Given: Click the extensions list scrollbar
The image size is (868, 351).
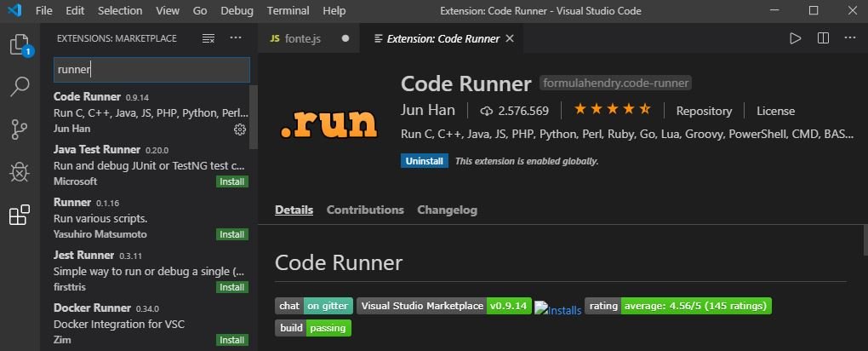Looking at the screenshot, I should (x=254, y=117).
